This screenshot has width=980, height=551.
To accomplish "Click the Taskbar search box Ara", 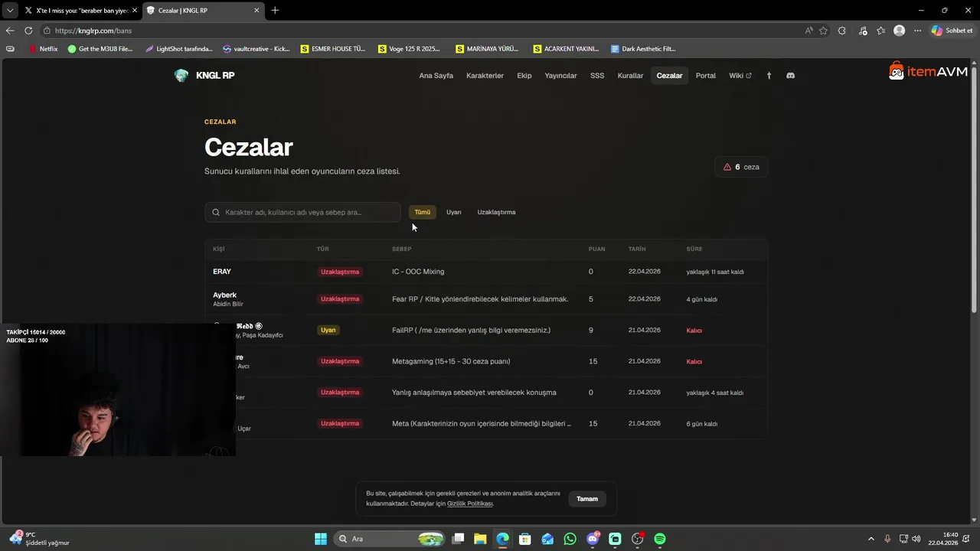I will pos(390,539).
